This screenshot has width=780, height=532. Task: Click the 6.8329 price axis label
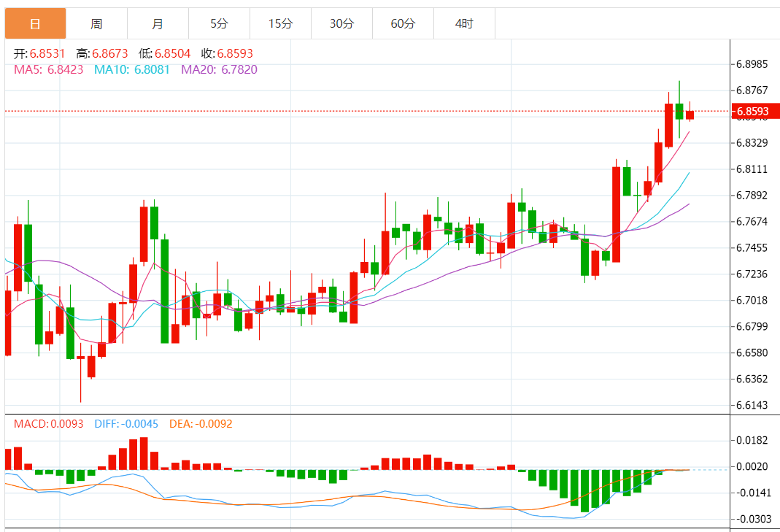coord(752,143)
